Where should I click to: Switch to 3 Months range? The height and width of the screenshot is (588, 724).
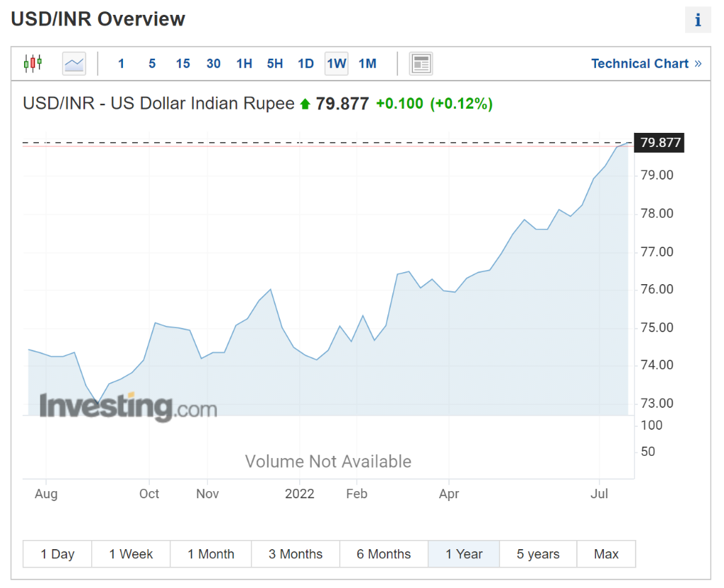point(296,554)
